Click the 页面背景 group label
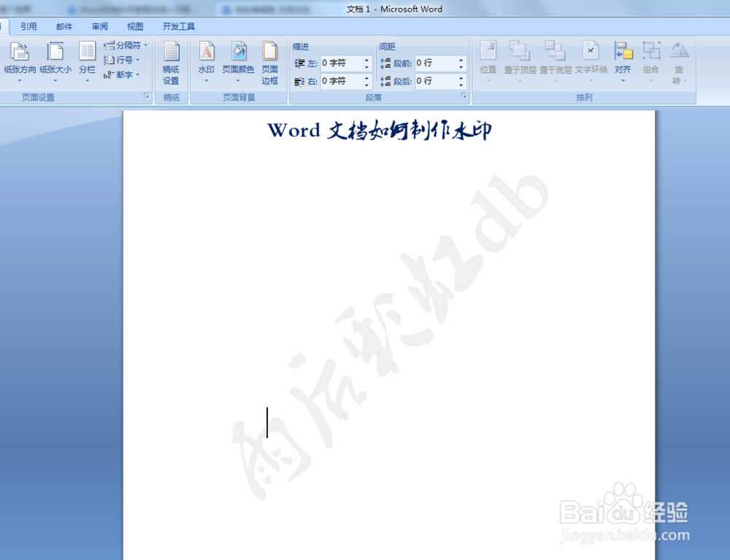This screenshot has height=560, width=730. pos(239,97)
